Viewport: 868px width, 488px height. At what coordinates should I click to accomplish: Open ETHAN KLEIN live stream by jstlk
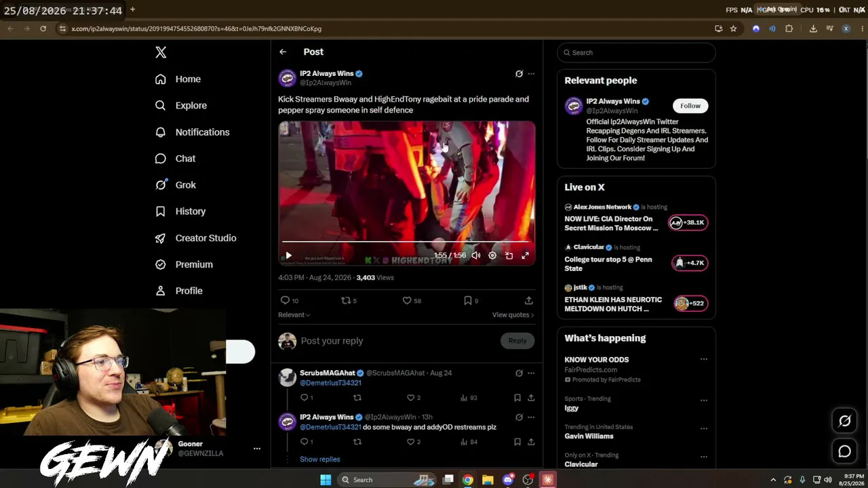point(636,298)
